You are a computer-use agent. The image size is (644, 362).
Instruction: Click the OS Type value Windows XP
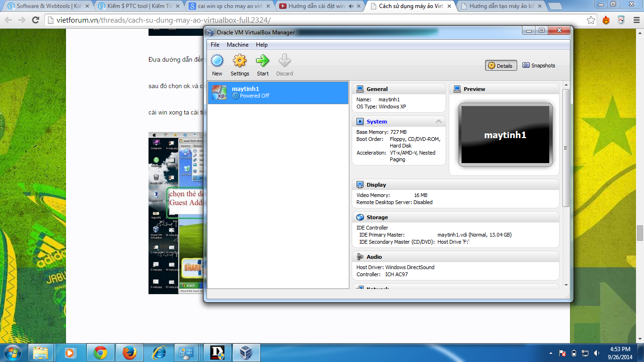click(392, 107)
